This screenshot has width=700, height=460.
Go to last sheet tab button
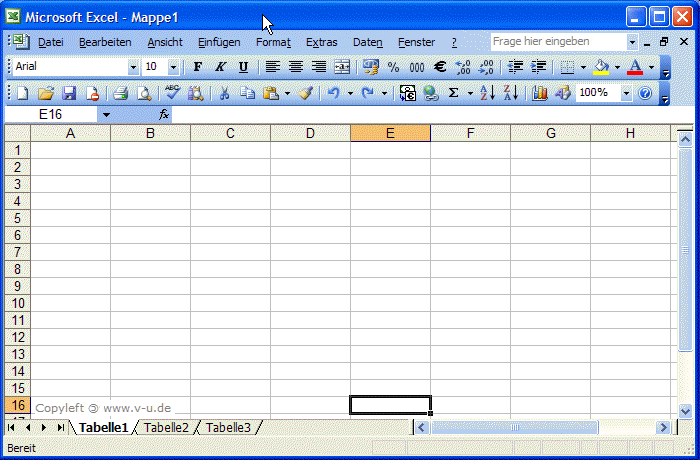click(61, 427)
